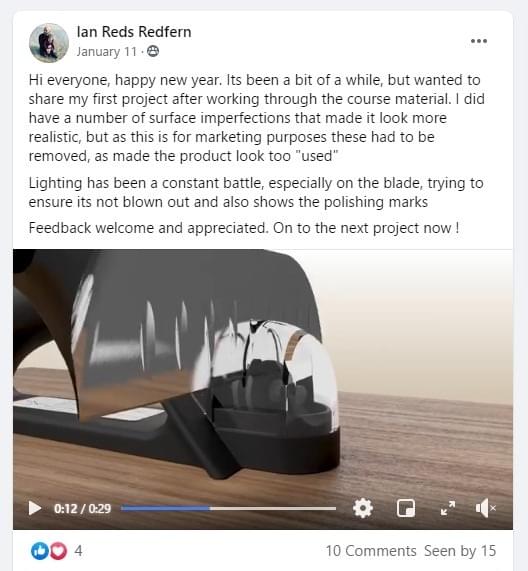Show who reacted via the count 4
The width and height of the screenshot is (528, 571).
pos(78,551)
